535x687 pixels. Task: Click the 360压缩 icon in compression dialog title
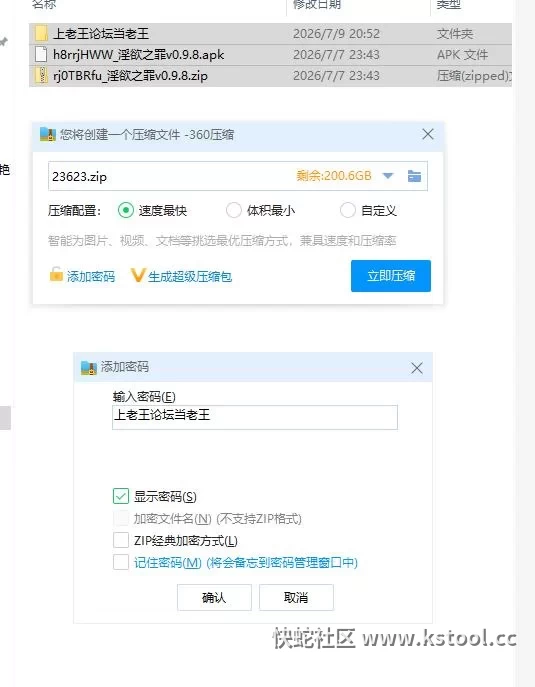pyautogui.click(x=48, y=134)
